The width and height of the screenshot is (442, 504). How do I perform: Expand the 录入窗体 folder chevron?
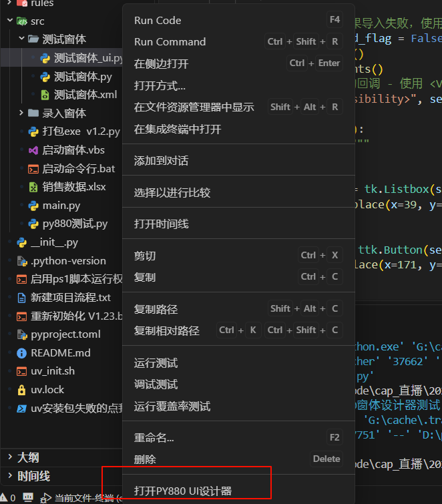[21, 113]
